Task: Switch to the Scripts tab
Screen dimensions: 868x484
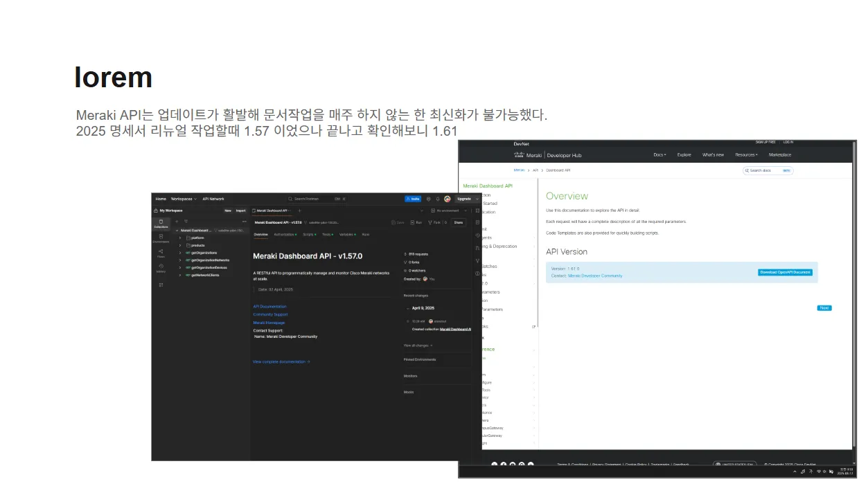Action: [x=309, y=235]
